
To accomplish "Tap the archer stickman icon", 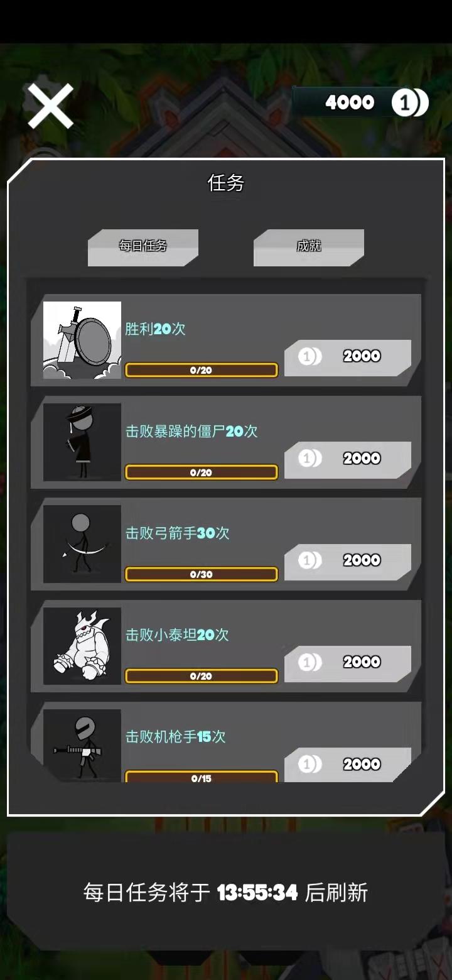I will [82, 544].
